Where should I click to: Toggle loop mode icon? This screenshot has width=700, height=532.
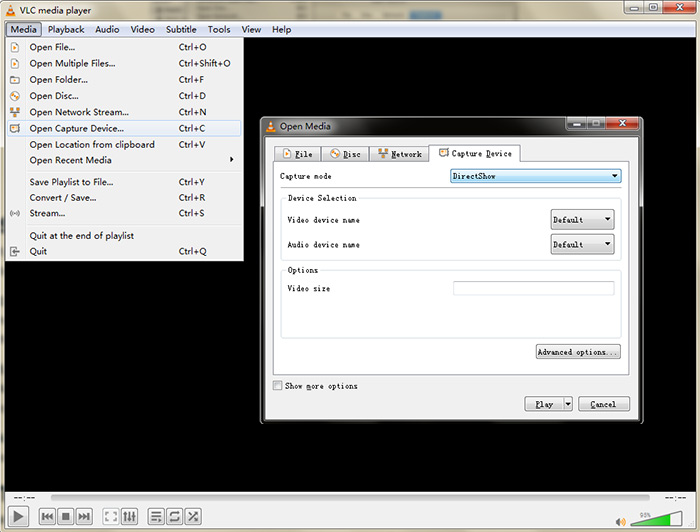[x=175, y=517]
